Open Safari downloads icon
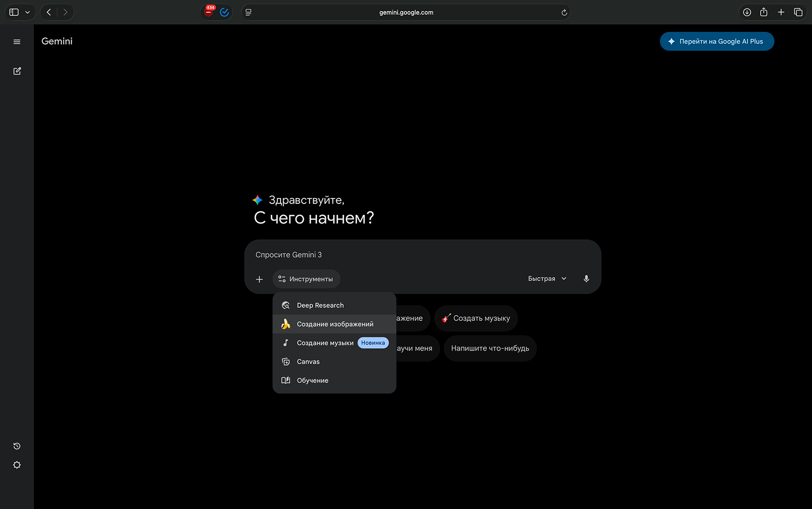This screenshot has height=509, width=812. (747, 12)
